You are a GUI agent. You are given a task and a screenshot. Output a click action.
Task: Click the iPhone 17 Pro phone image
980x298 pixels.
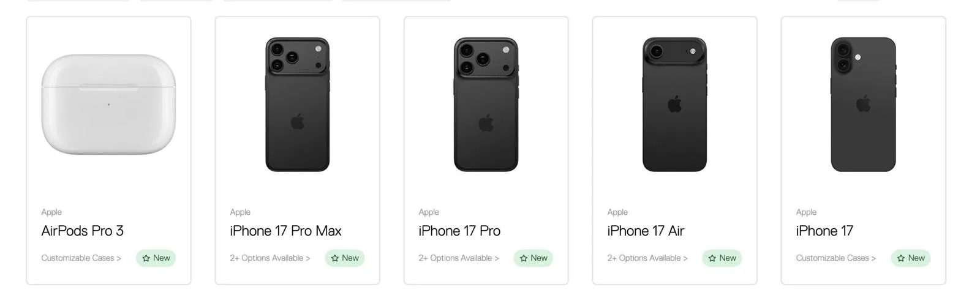pyautogui.click(x=486, y=105)
